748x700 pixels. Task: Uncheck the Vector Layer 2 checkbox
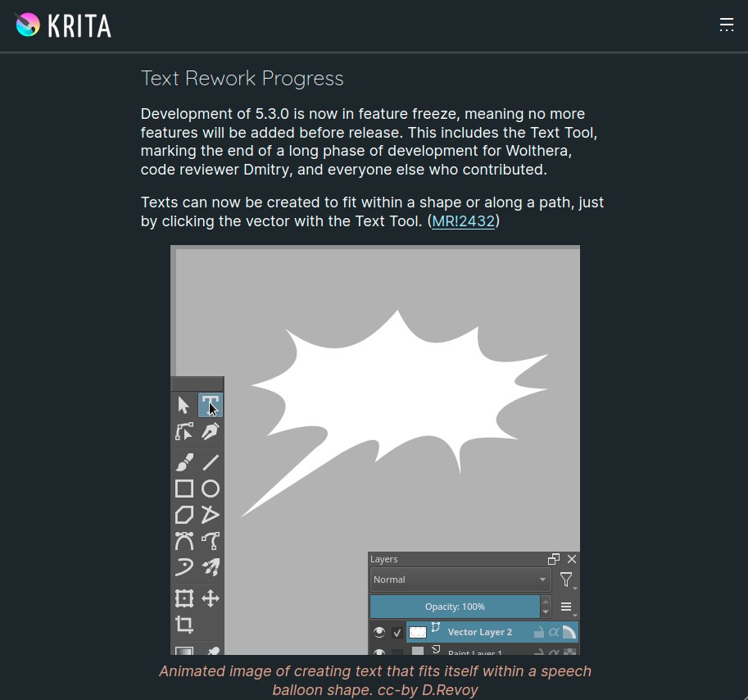[397, 632]
